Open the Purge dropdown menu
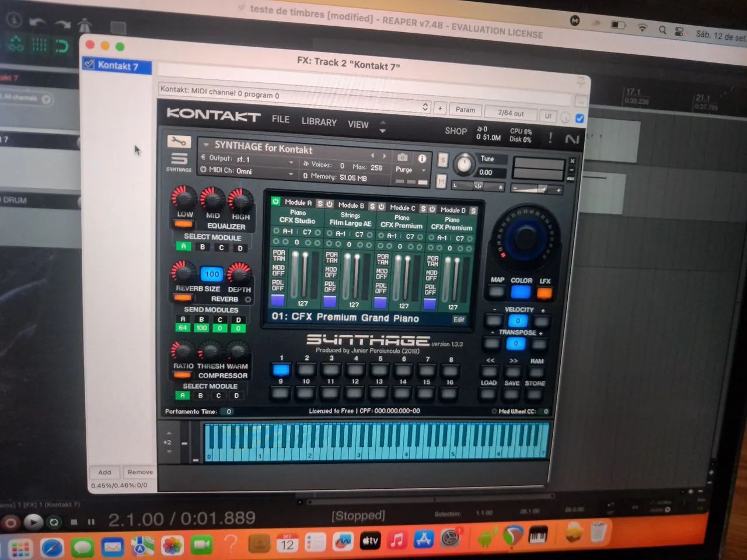 tap(410, 170)
